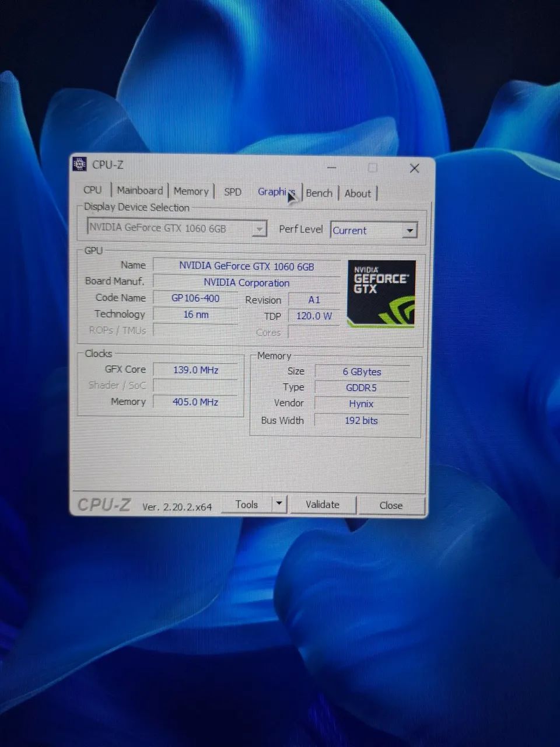Click the empty Cores field
Image resolution: width=560 pixels, height=747 pixels.
pyautogui.click(x=314, y=332)
